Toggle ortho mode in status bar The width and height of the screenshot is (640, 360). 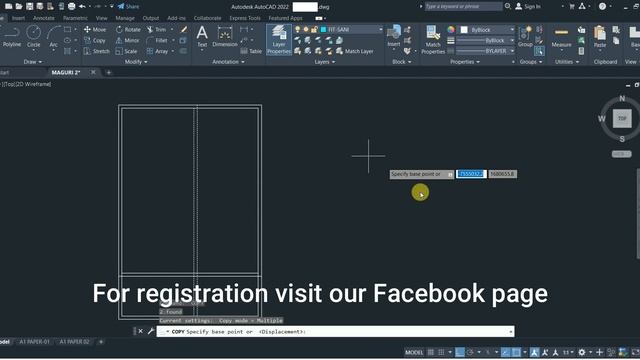coord(460,352)
